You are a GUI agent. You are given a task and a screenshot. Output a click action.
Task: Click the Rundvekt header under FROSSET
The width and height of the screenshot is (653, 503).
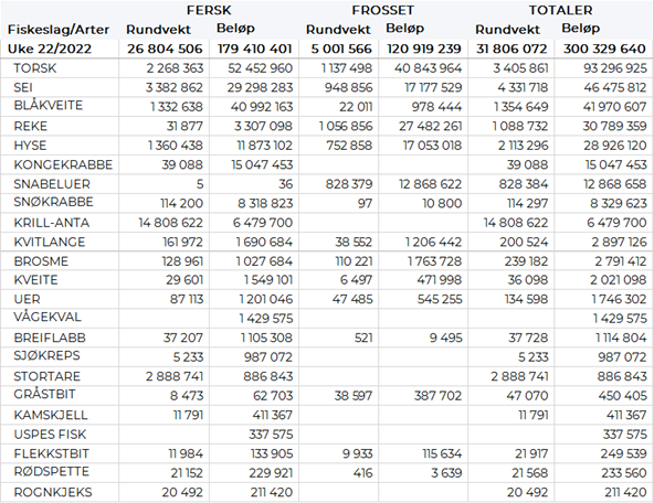click(338, 29)
